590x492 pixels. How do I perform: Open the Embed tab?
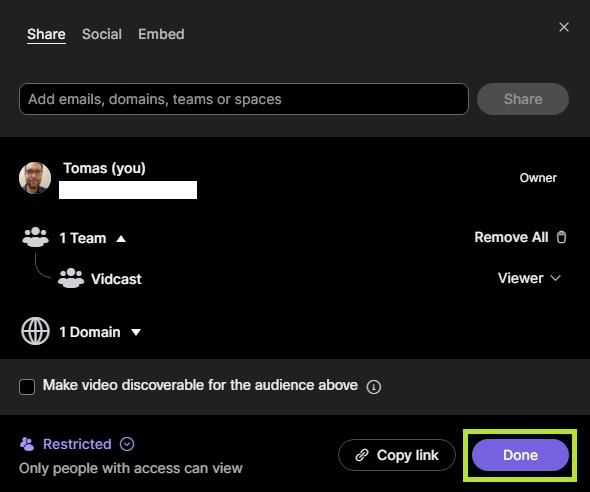161,34
